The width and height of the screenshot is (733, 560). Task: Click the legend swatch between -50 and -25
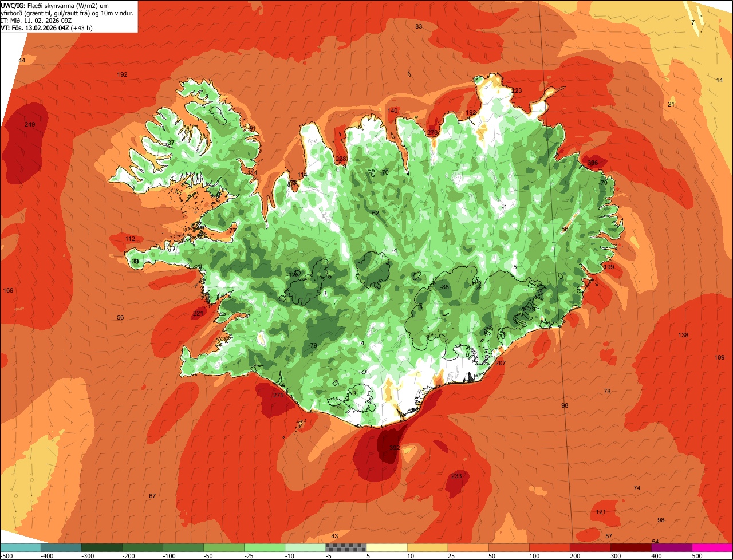(x=224, y=548)
